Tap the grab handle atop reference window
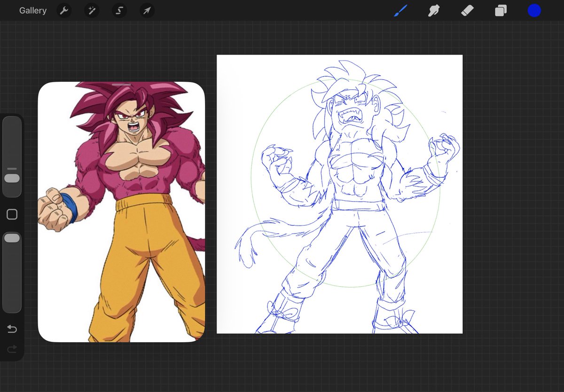Screen dimensions: 564x392 click(x=121, y=85)
